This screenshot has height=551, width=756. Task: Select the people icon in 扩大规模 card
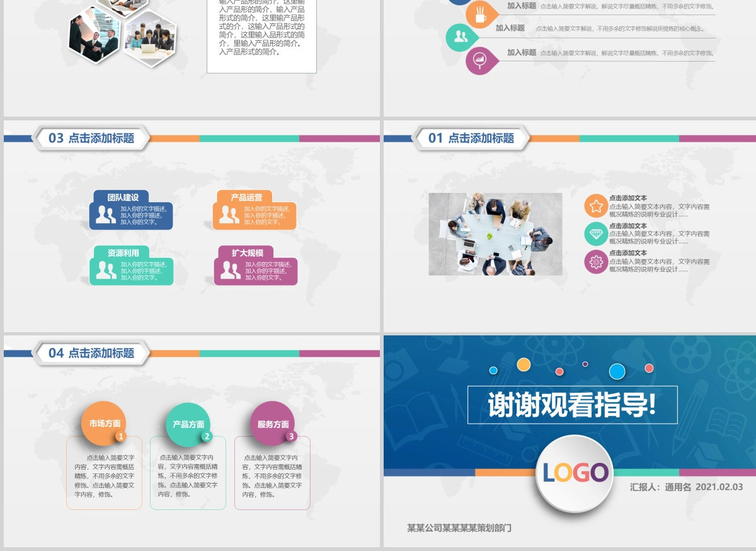point(231,270)
